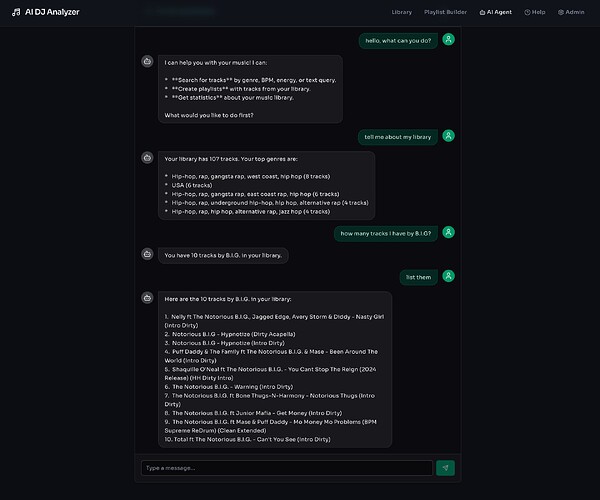Go to Playlist Builder
The width and height of the screenshot is (600, 500).
(x=446, y=12)
